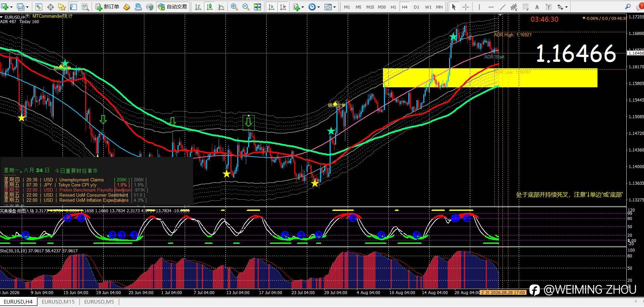Open the Templates icon
The width and height of the screenshot is (644, 307).
click(x=328, y=7)
